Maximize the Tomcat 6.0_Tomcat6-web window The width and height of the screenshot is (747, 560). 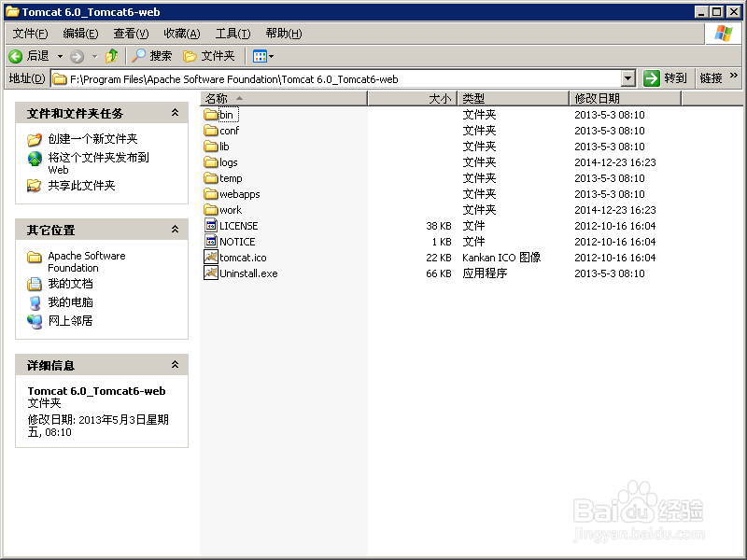716,11
